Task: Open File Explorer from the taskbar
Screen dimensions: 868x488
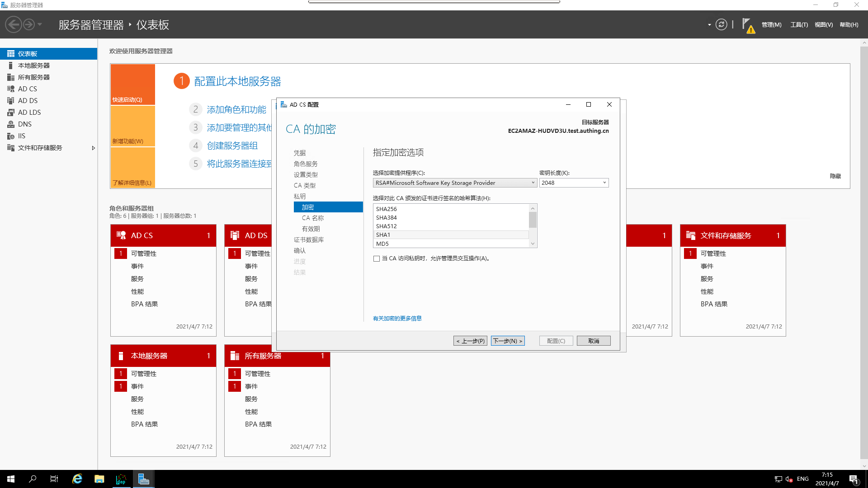Action: tap(99, 479)
